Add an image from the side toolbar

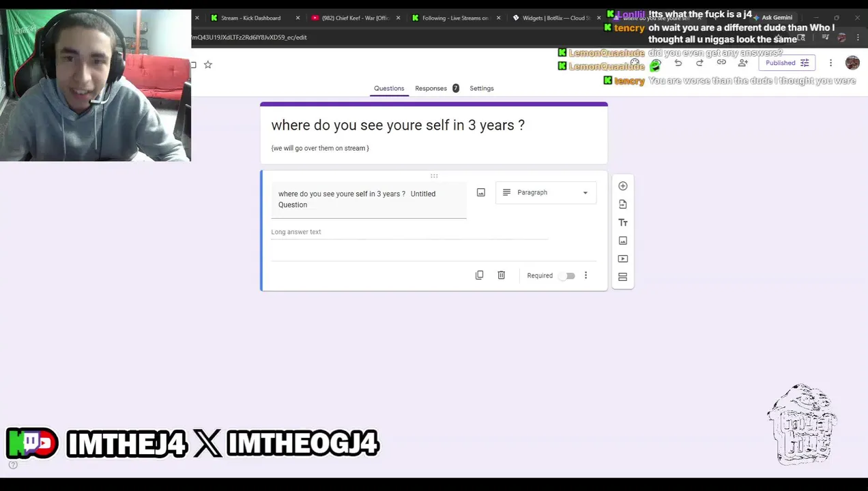[622, 241]
